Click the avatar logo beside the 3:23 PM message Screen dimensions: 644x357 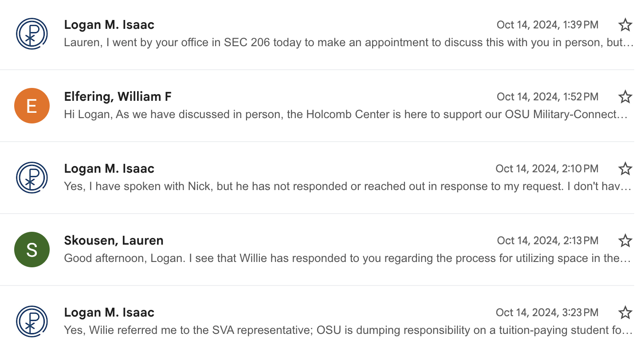tap(31, 321)
